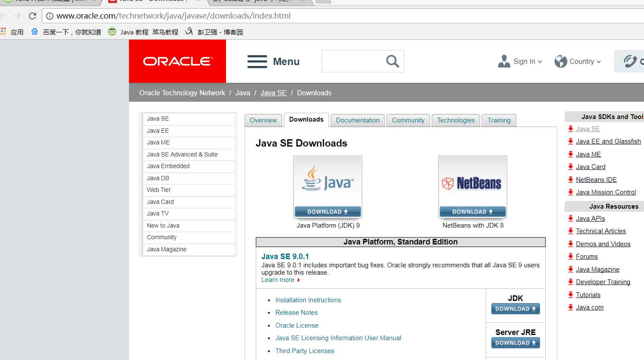
Task: Reload the page in the browser
Action: coord(32,16)
